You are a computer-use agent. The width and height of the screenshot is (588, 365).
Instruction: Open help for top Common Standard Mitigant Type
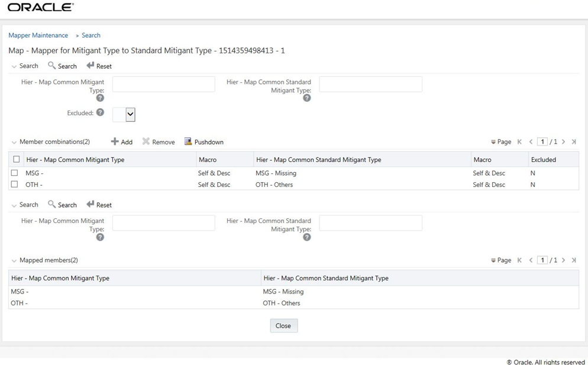307,98
